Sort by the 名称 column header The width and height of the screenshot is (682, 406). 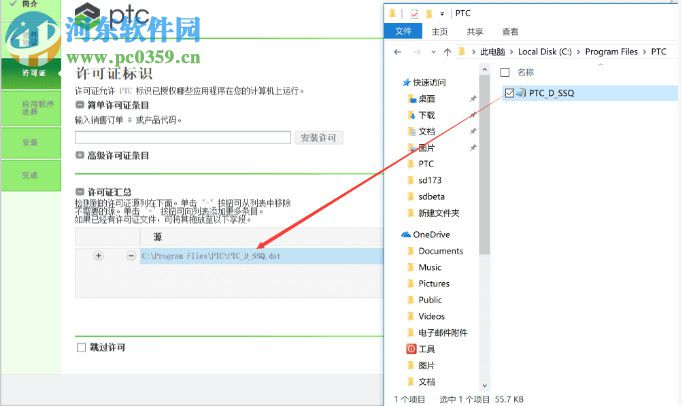(525, 72)
